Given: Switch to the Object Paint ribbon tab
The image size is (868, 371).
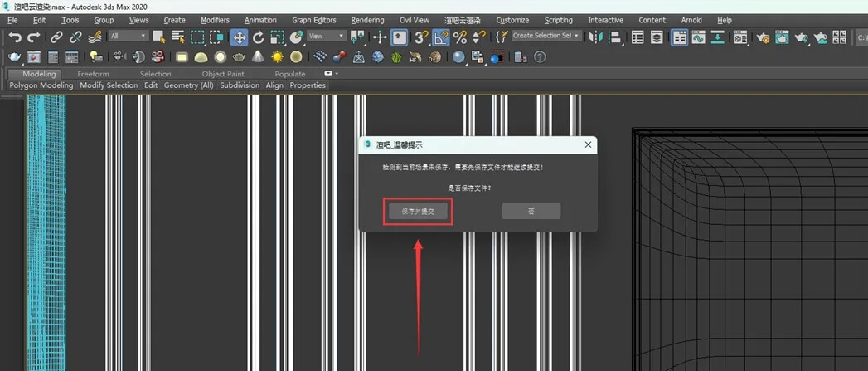Looking at the screenshot, I should click(222, 74).
